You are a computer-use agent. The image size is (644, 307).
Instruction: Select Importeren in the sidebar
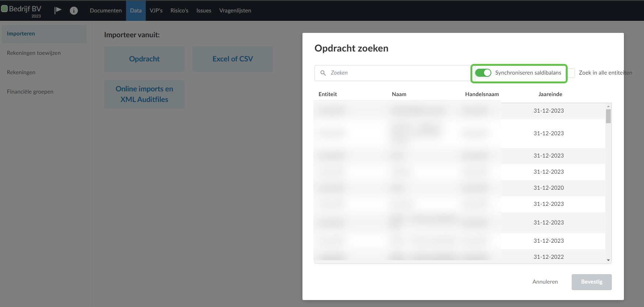click(x=44, y=34)
